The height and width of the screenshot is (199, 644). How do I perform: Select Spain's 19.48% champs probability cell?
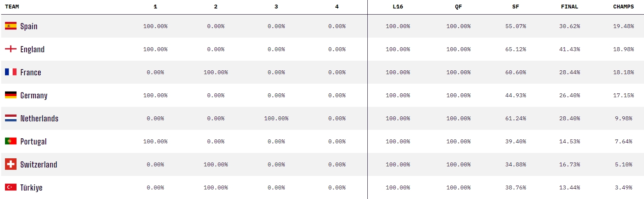(623, 26)
